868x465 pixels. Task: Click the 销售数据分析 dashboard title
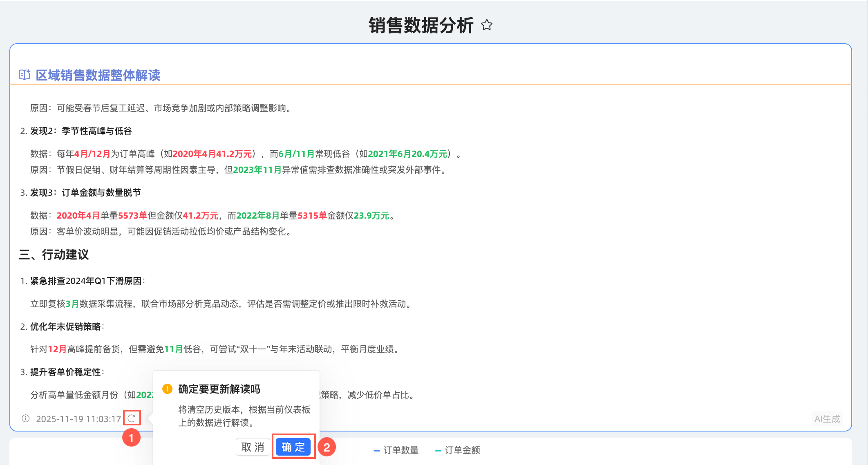point(421,25)
